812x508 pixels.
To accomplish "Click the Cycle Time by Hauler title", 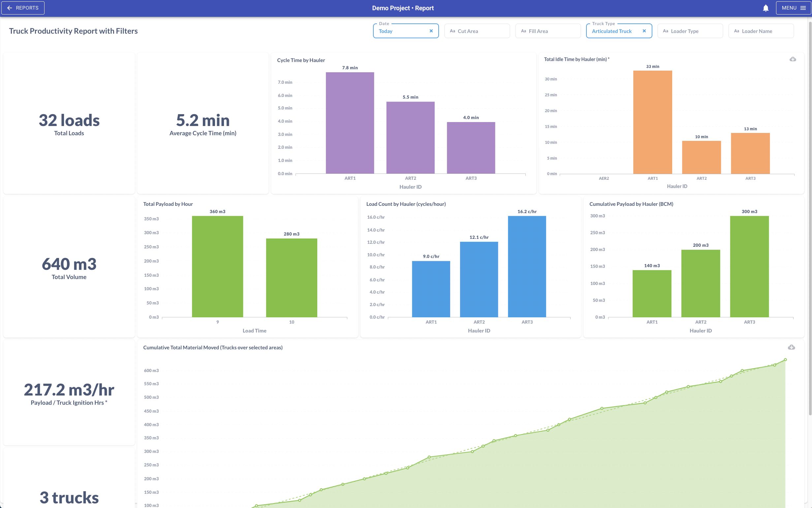I will click(301, 60).
